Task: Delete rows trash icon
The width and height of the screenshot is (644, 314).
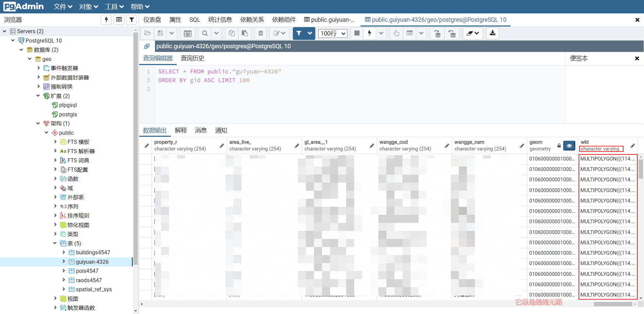Action: [261, 33]
